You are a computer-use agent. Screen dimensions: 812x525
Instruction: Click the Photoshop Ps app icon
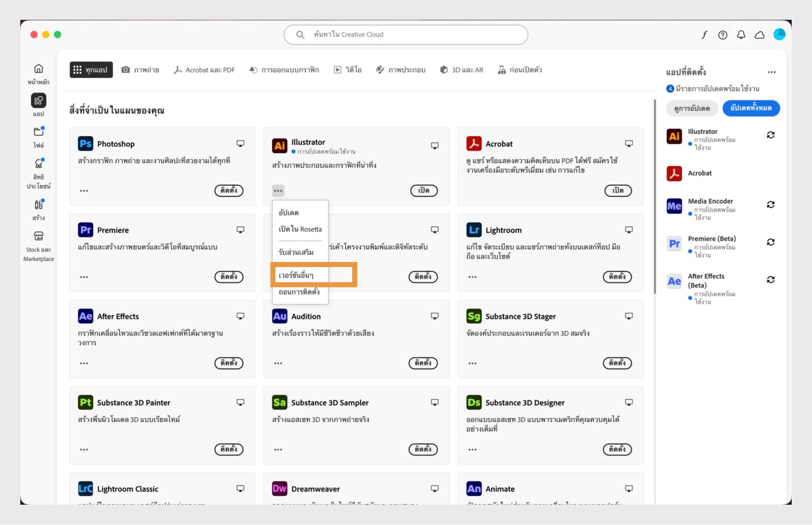coord(86,144)
